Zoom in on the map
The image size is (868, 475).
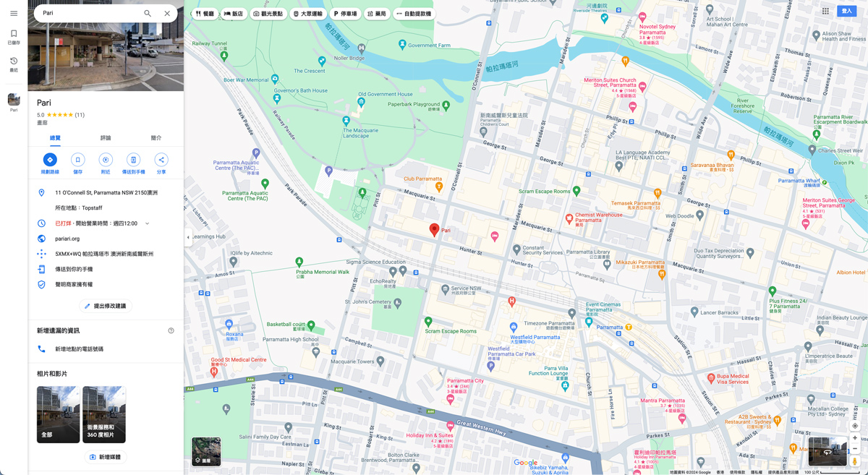pyautogui.click(x=854, y=438)
